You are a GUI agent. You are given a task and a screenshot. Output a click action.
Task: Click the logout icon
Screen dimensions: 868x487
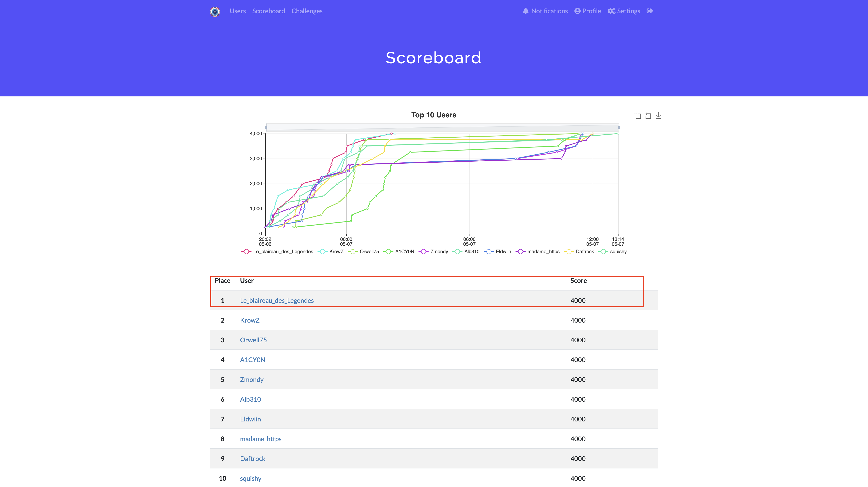[x=650, y=11]
